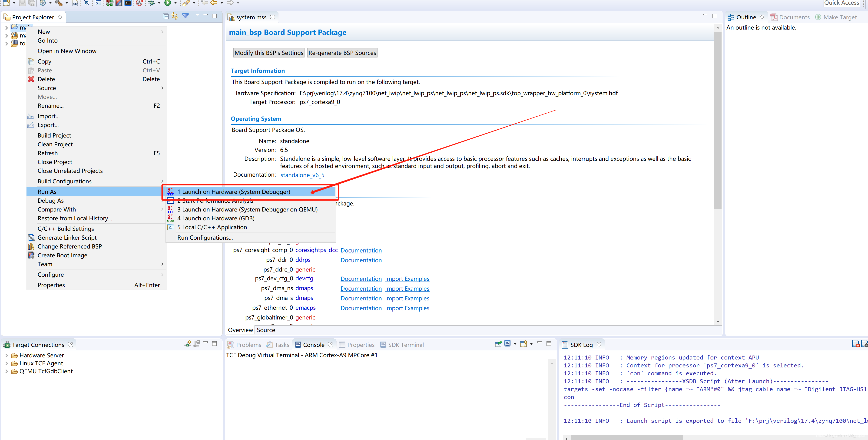Select Create Boot Image menu entry
868x440 pixels.
tap(96, 255)
